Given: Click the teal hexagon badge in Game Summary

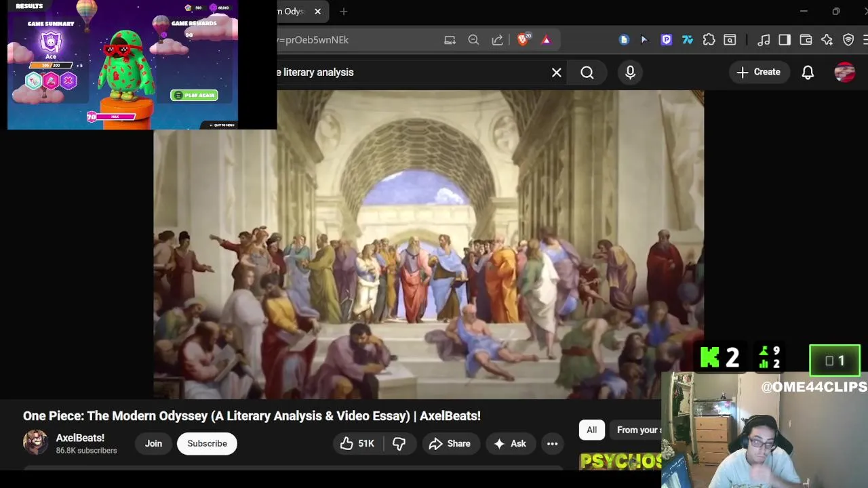Looking at the screenshot, I should (x=34, y=81).
